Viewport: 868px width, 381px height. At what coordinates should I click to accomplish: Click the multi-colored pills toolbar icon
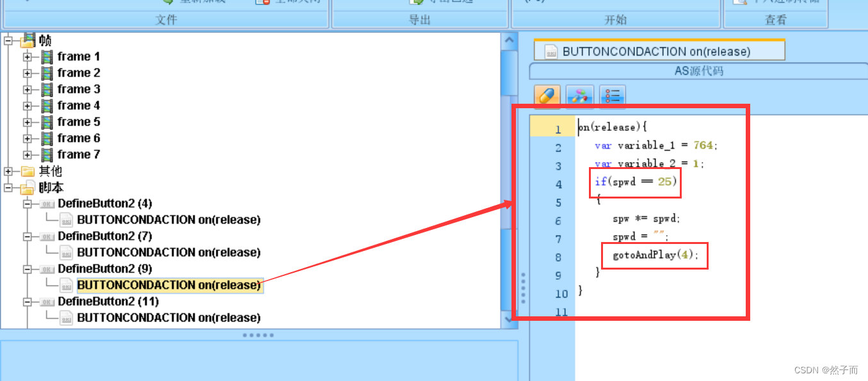coord(580,96)
